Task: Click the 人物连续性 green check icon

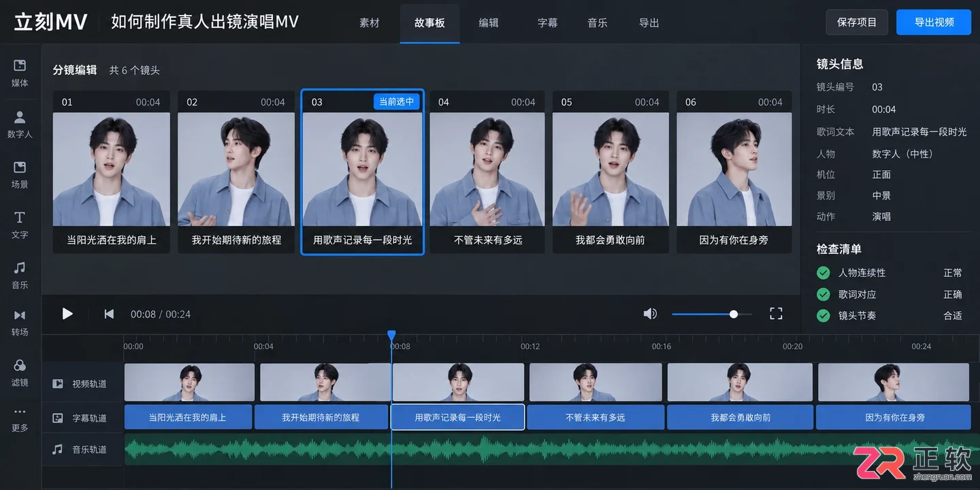Action: (x=823, y=273)
